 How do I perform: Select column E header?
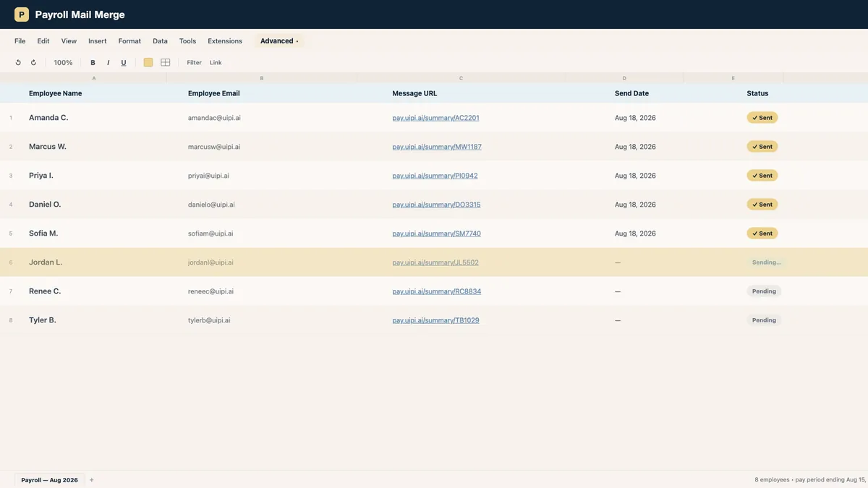733,78
